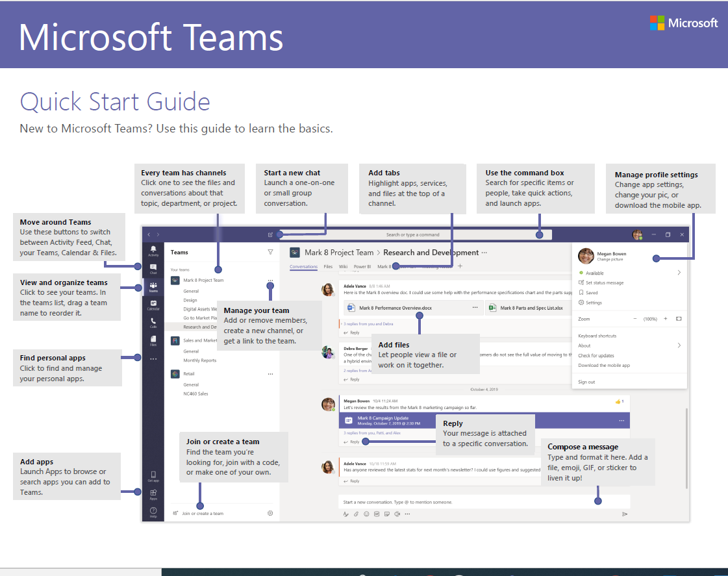Click Mark 8 Project Team breadcrumb
Viewport: 728px width, 576px height.
(339, 253)
